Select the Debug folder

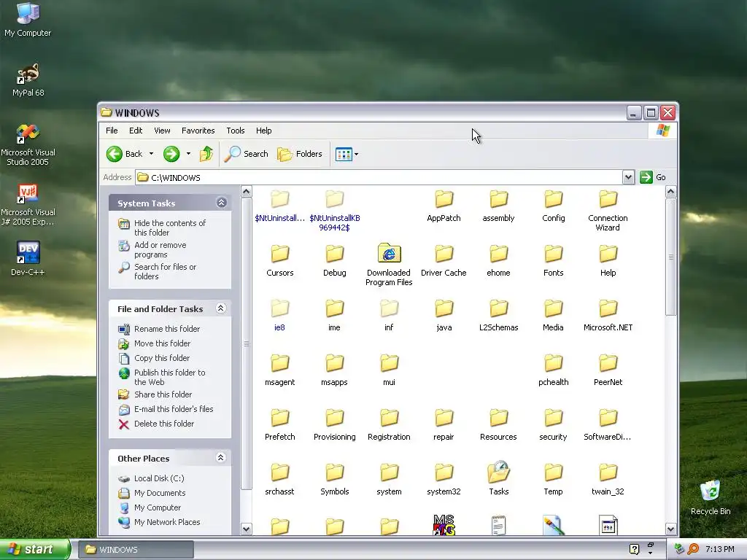coord(334,260)
